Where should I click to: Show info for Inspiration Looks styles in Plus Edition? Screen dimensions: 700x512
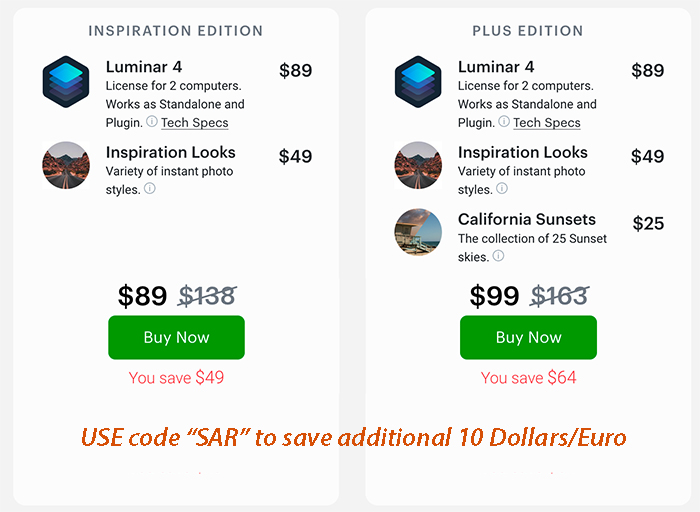click(502, 188)
